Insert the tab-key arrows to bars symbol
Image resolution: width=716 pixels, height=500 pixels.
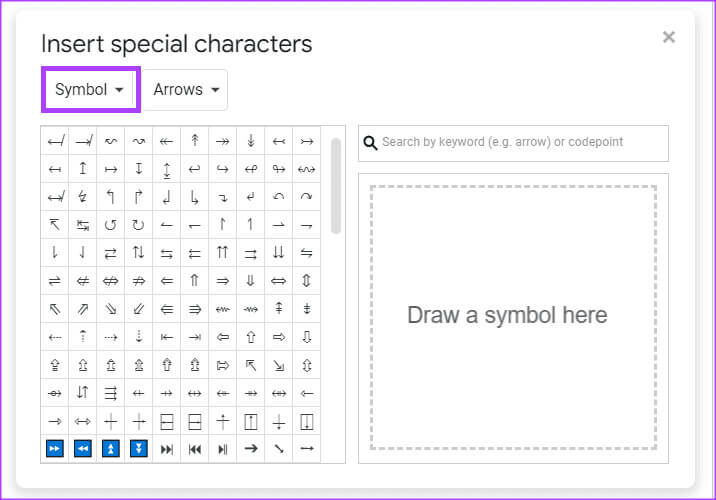click(x=83, y=225)
